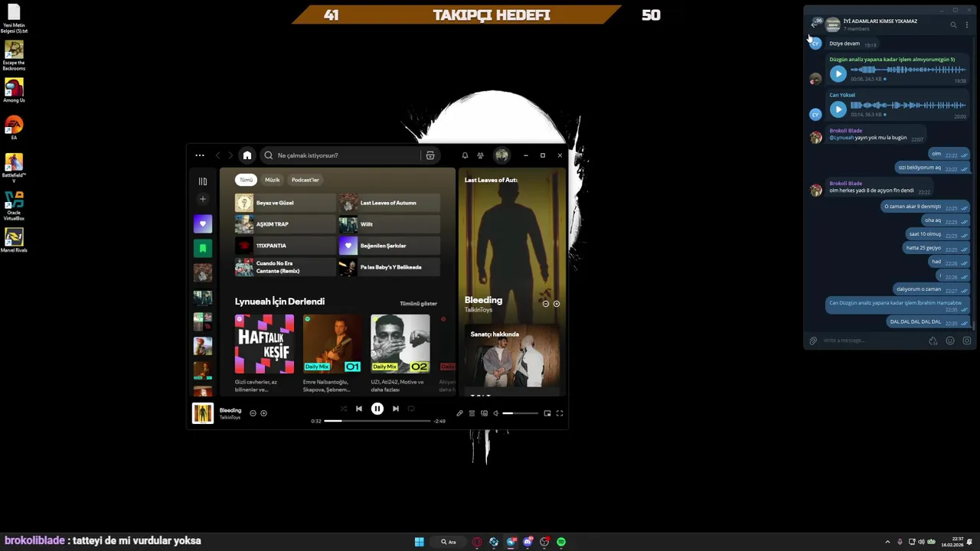Add Bleeding to library in bottom bar

(263, 413)
